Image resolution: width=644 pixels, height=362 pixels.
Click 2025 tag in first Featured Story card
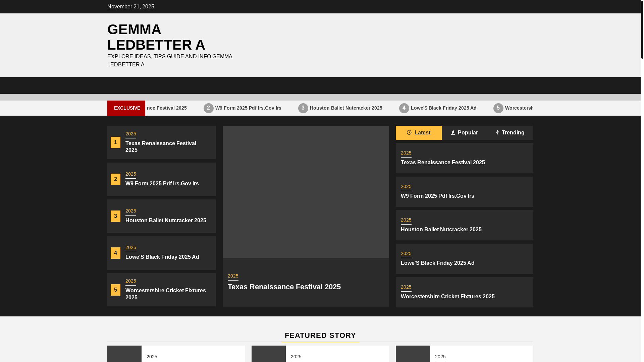152,357
